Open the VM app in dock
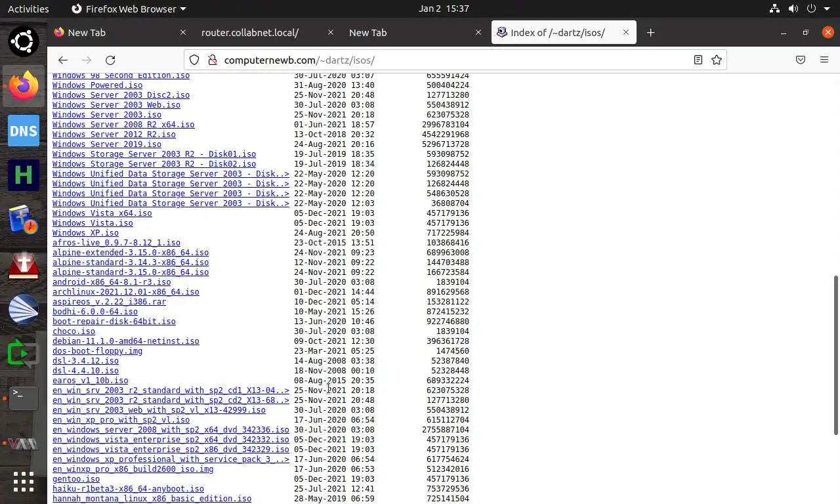The image size is (840, 504). 24,443
